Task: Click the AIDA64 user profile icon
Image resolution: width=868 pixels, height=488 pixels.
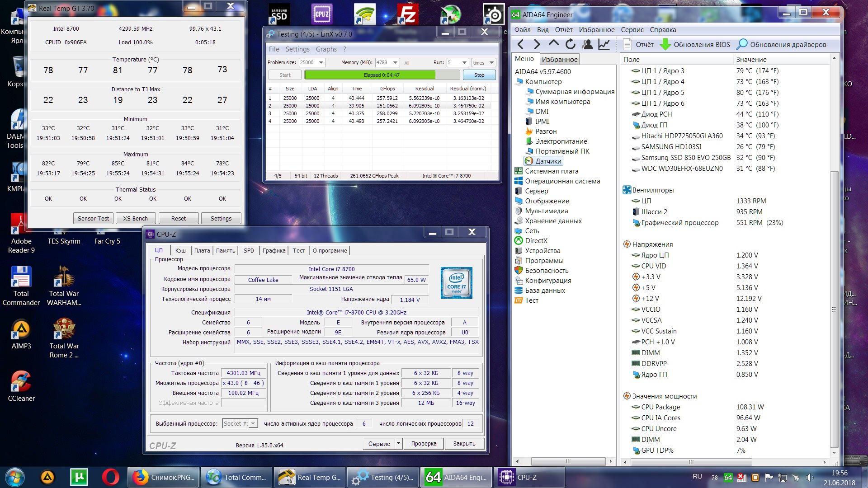Action: (587, 44)
